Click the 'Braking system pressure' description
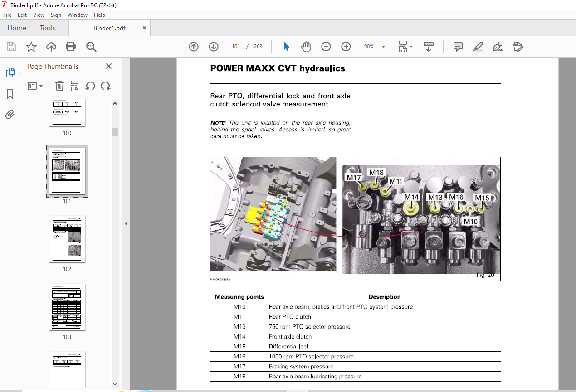This screenshot has width=576, height=392. [301, 367]
